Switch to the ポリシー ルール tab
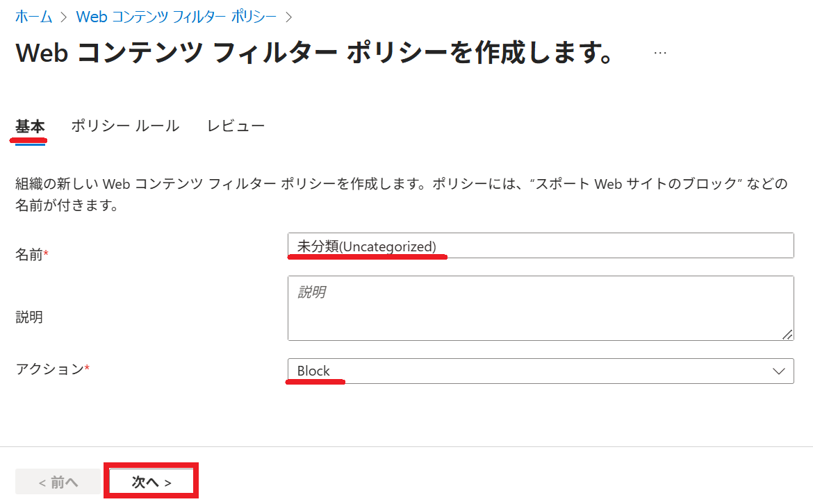 tap(125, 126)
